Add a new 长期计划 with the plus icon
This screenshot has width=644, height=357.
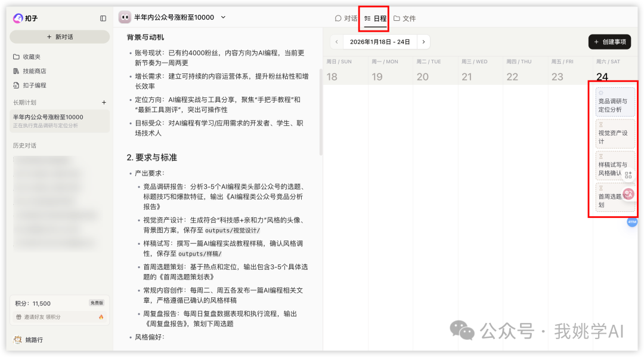tap(104, 103)
